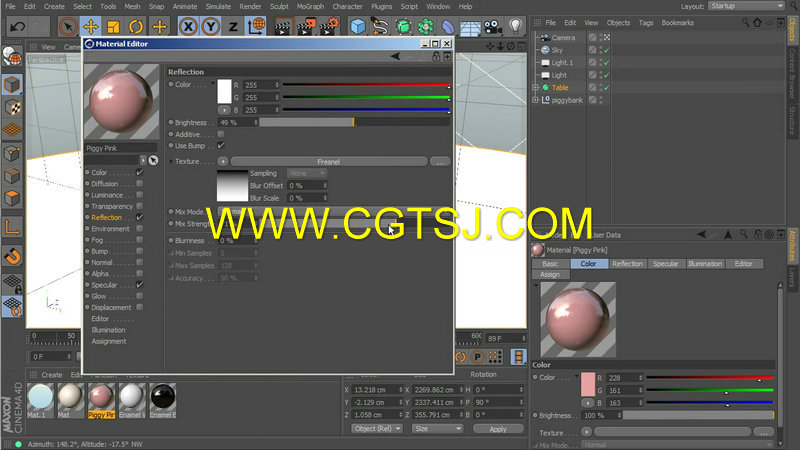This screenshot has width=800, height=450.
Task: Toggle the X axis lock
Action: point(188,26)
